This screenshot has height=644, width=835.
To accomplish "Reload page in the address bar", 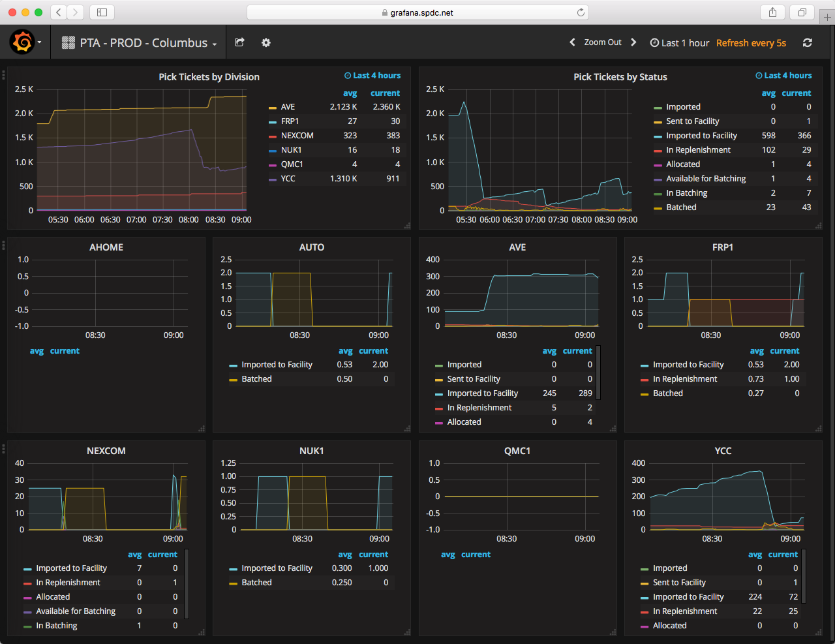I will click(581, 12).
